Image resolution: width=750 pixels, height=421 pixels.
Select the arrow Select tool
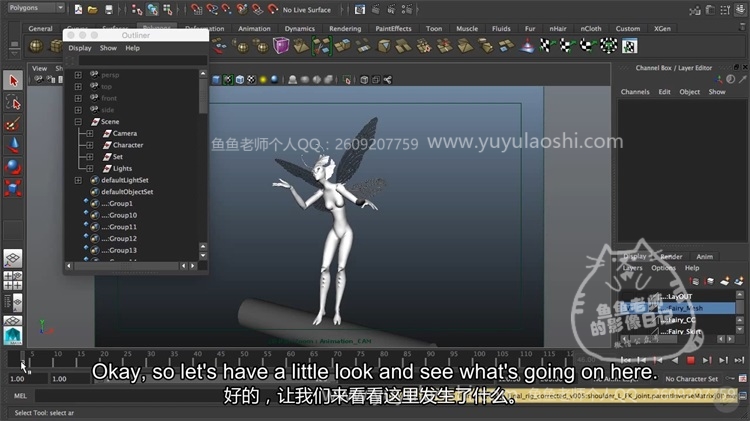(13, 80)
